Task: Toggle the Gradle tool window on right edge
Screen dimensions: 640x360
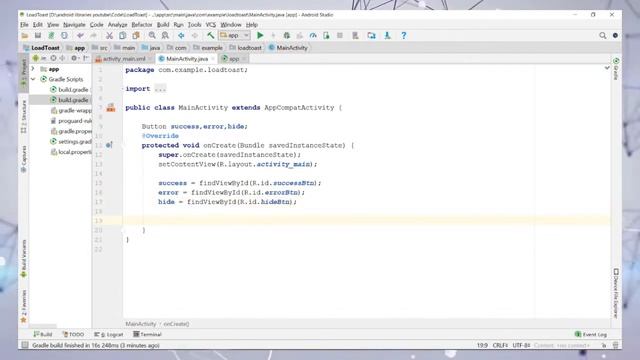Action: (x=616, y=69)
